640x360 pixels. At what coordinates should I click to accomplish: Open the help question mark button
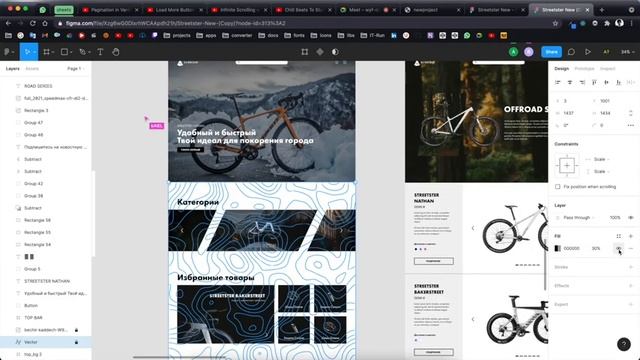coord(624,344)
